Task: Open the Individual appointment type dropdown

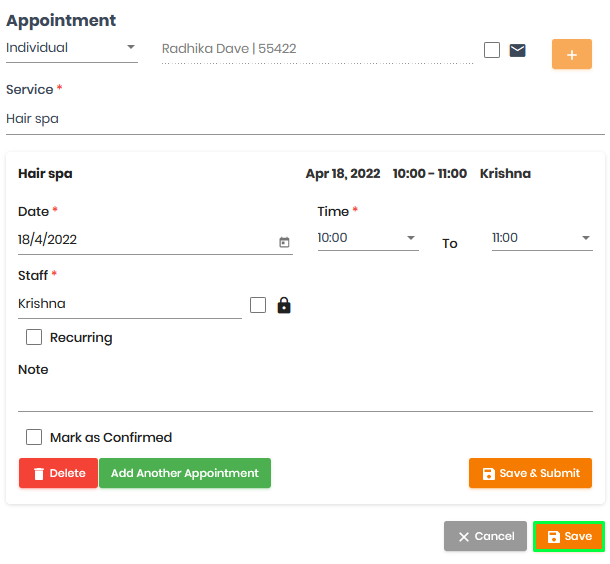Action: pos(72,48)
